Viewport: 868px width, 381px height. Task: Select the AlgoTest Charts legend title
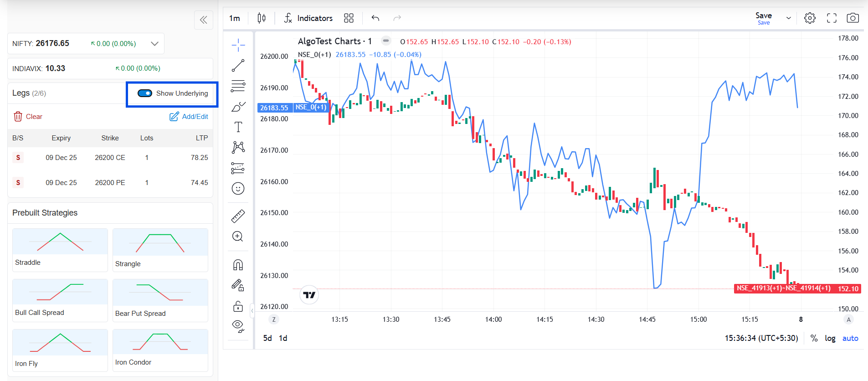[334, 41]
